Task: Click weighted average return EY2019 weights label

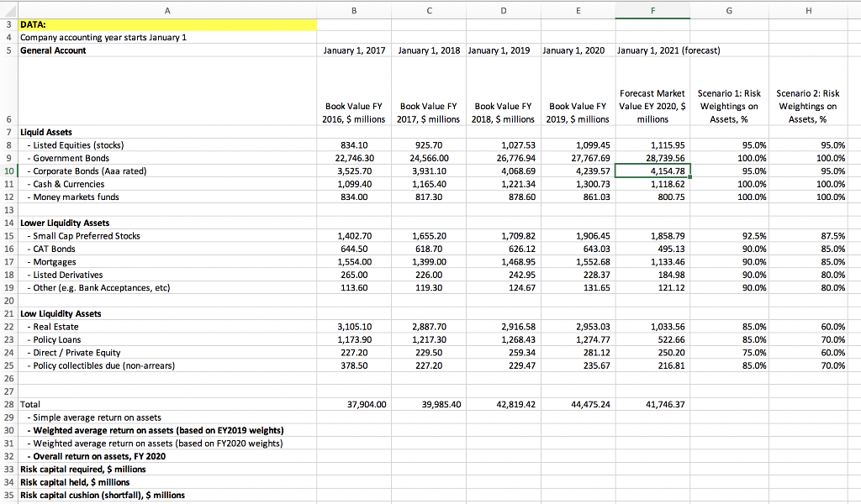Action: click(x=156, y=431)
